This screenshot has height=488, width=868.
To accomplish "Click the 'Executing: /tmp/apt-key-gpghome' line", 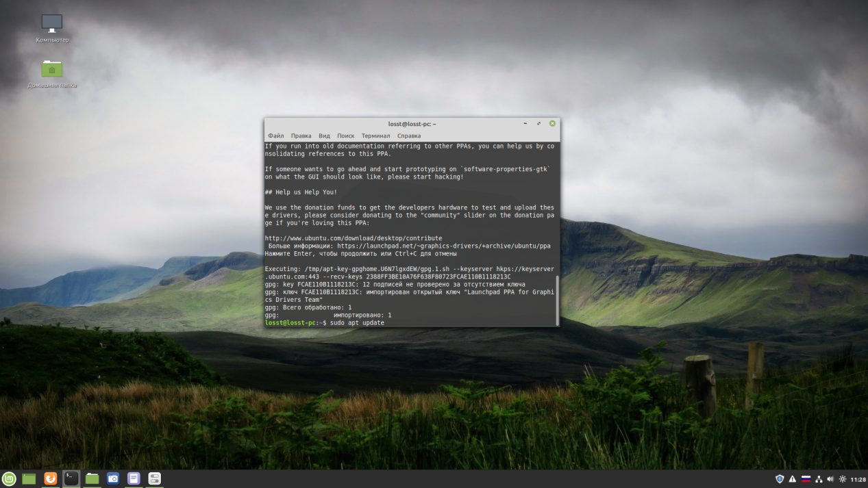I will (410, 269).
